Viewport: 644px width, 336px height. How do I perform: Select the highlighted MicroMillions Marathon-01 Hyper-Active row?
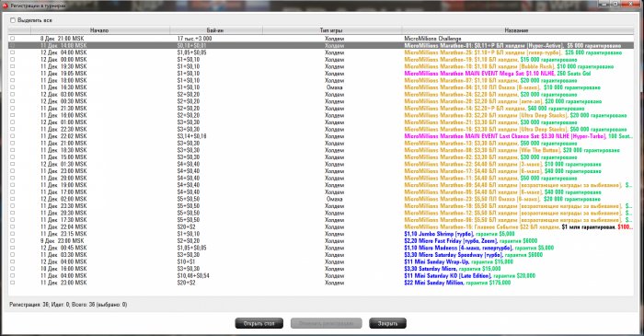pyautogui.click(x=321, y=45)
